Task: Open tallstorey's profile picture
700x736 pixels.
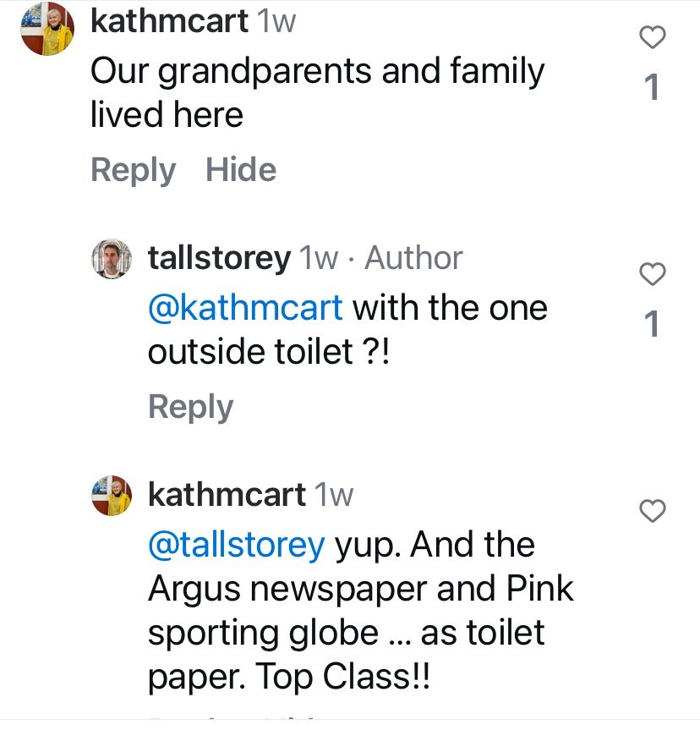Action: point(112,258)
